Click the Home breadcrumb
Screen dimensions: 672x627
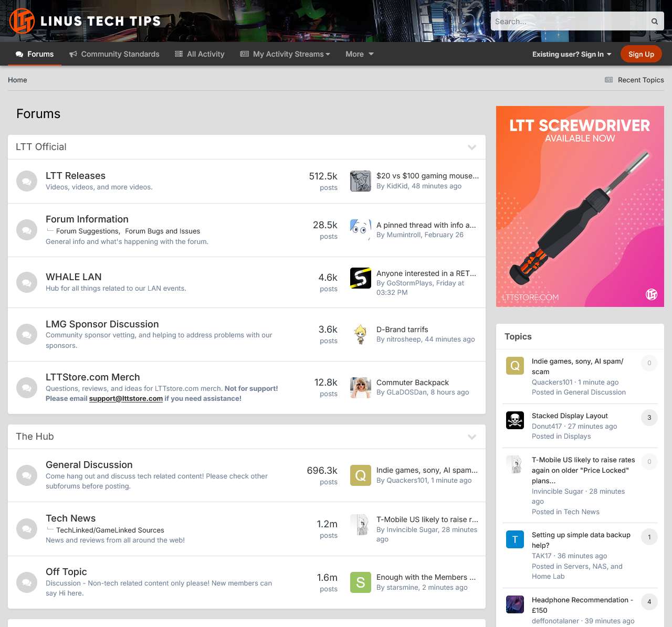[17, 80]
